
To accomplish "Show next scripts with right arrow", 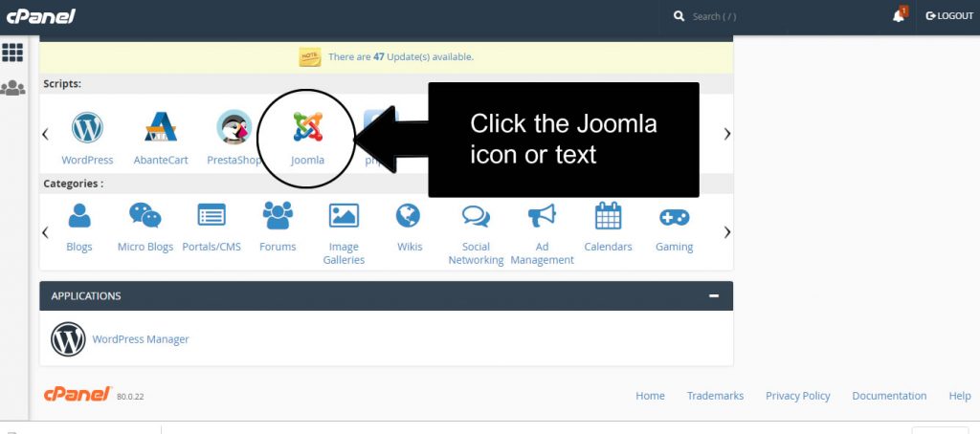I will pyautogui.click(x=727, y=134).
